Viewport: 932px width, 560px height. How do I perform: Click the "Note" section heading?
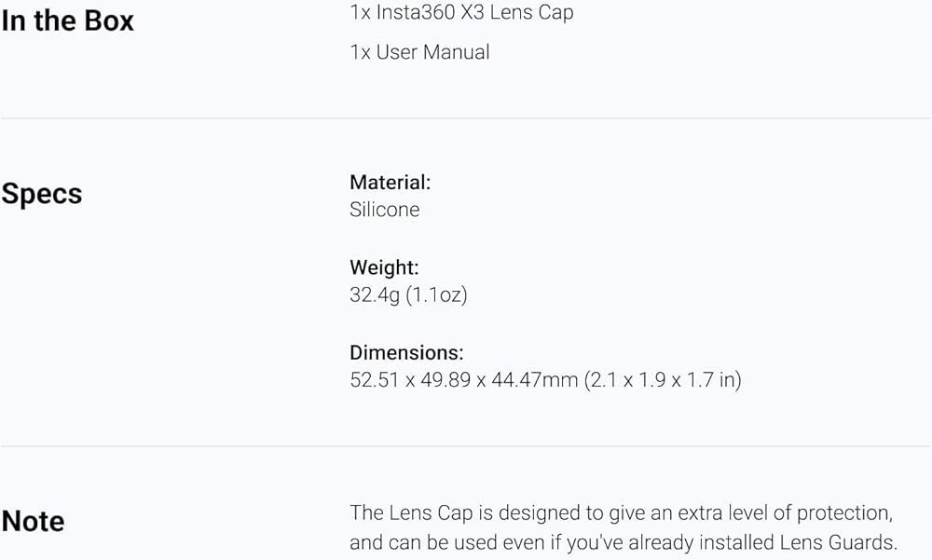coord(33,521)
